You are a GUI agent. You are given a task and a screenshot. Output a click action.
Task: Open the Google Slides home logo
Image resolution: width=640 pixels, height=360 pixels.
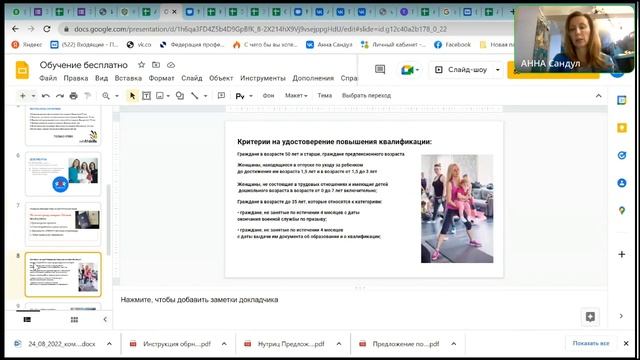(x=22, y=70)
